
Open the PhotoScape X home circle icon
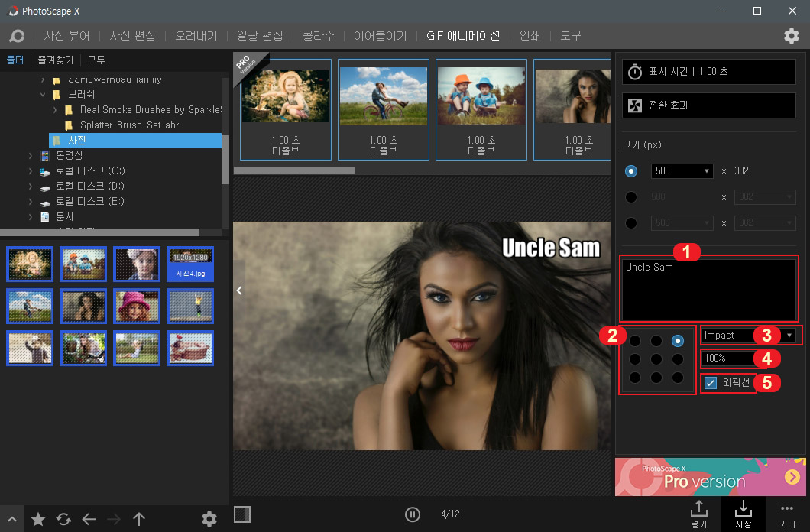coord(17,36)
